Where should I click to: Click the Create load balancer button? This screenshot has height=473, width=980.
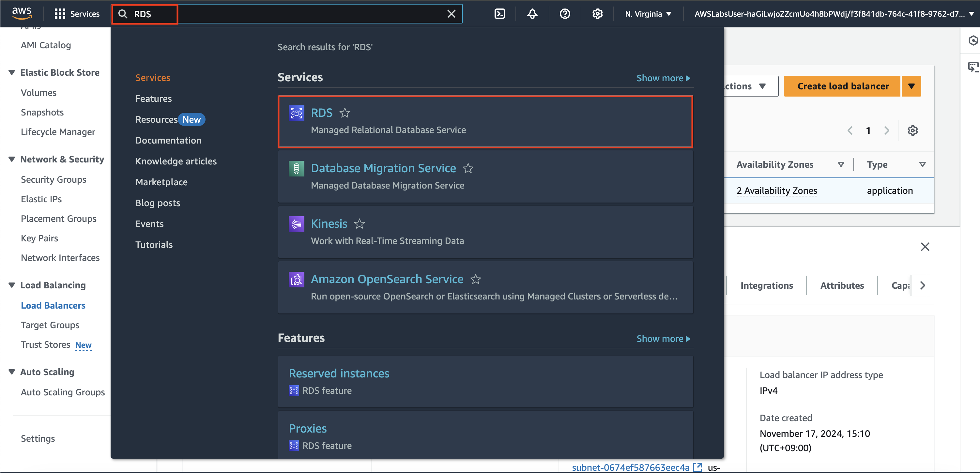(x=843, y=86)
